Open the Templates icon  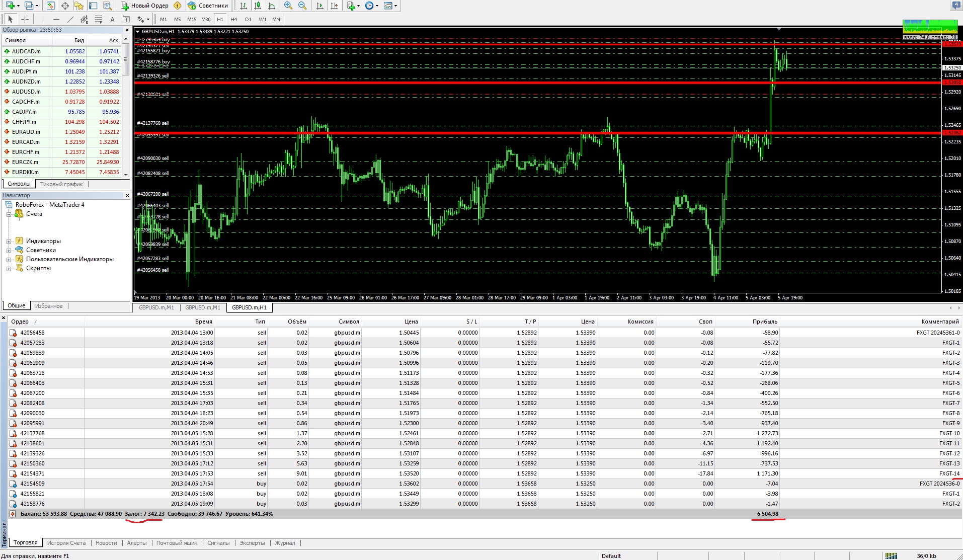pos(388,6)
